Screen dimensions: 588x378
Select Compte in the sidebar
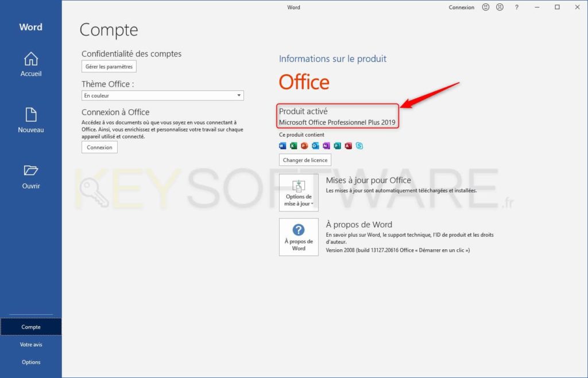coord(31,327)
